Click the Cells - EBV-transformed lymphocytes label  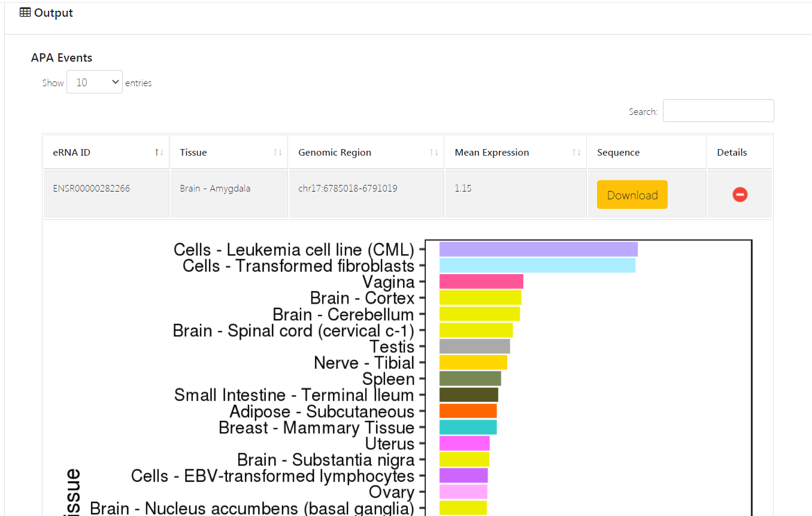pos(272,476)
